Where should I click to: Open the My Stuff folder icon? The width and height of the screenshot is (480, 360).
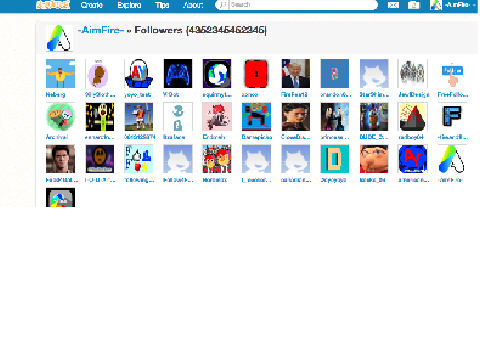click(414, 5)
